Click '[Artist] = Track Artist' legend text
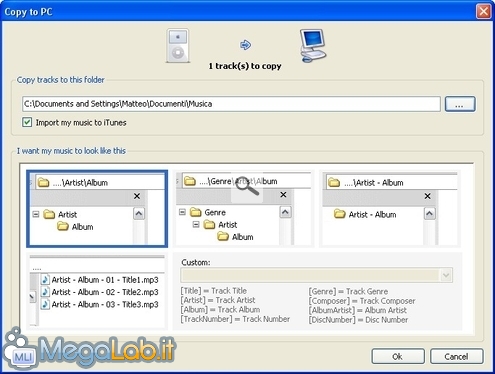Viewport: 495px width, 374px height. (x=218, y=300)
